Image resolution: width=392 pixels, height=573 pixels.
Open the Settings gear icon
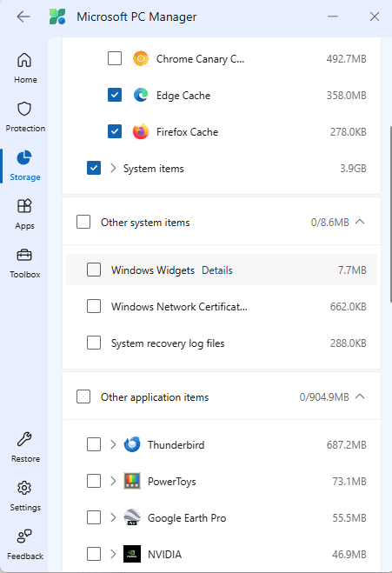[x=24, y=488]
